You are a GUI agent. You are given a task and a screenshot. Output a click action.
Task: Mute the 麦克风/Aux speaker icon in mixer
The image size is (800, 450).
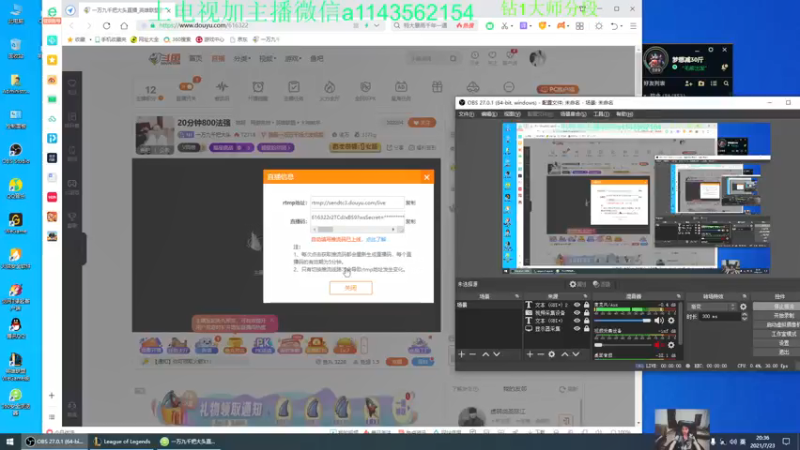(x=659, y=320)
